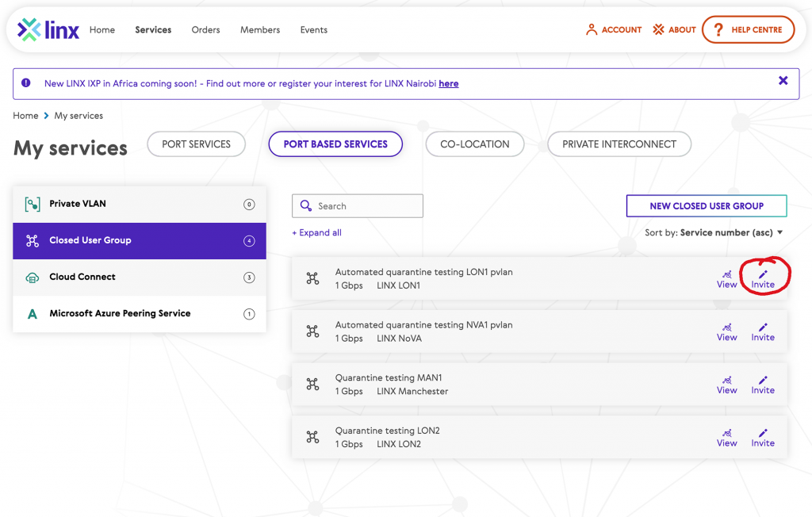Click the 'Quarantine testing LON2' title
Viewport: 812px width, 517px height.
pyautogui.click(x=387, y=431)
